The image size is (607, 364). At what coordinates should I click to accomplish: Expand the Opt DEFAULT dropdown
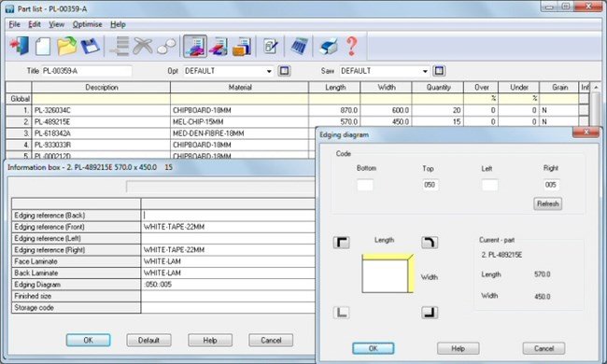269,71
